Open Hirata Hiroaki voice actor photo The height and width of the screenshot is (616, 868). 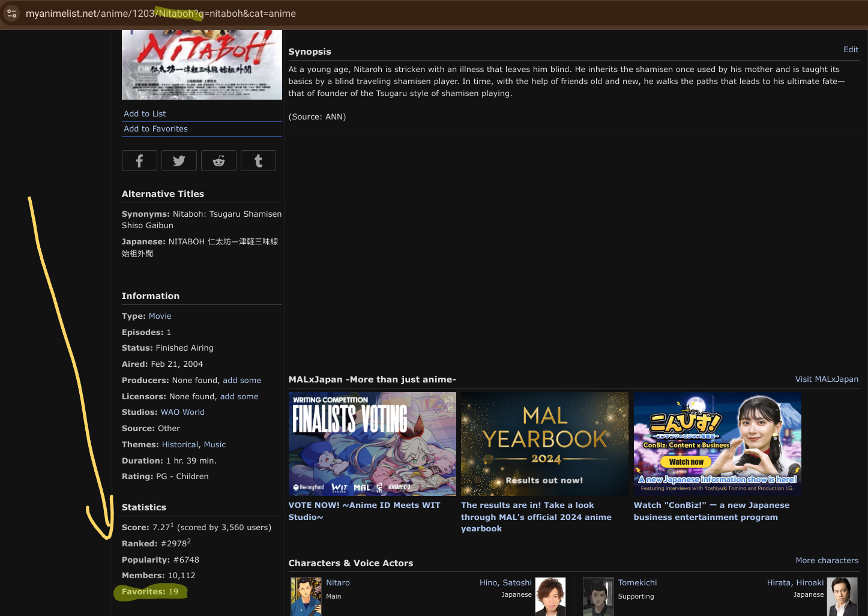click(x=842, y=597)
